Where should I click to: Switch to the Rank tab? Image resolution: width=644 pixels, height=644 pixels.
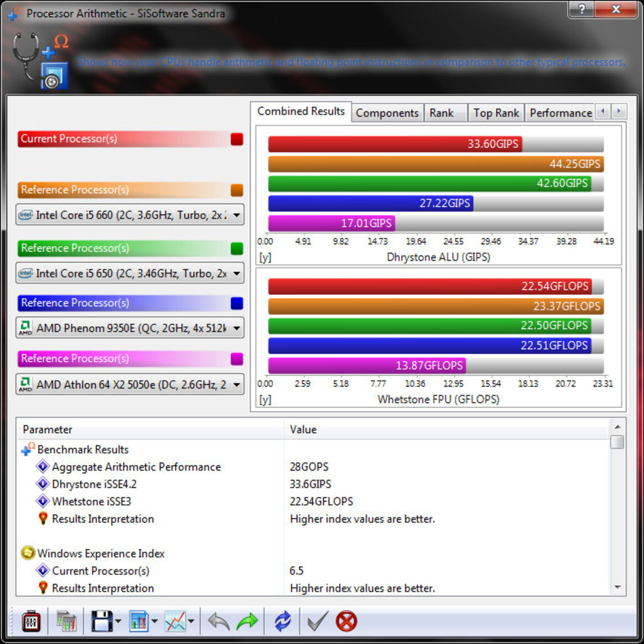[445, 113]
